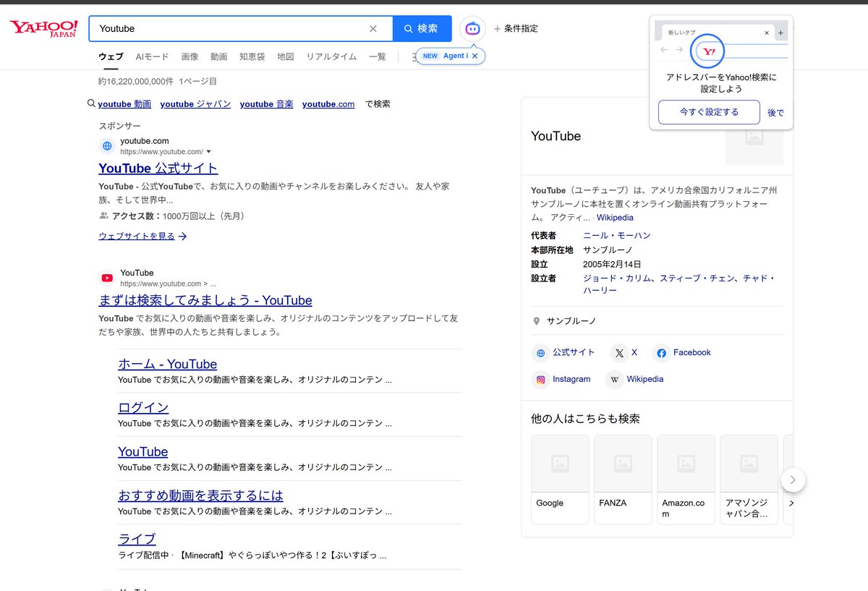The width and height of the screenshot is (868, 591).
Task: Open the AI agent robot icon
Action: [x=472, y=29]
